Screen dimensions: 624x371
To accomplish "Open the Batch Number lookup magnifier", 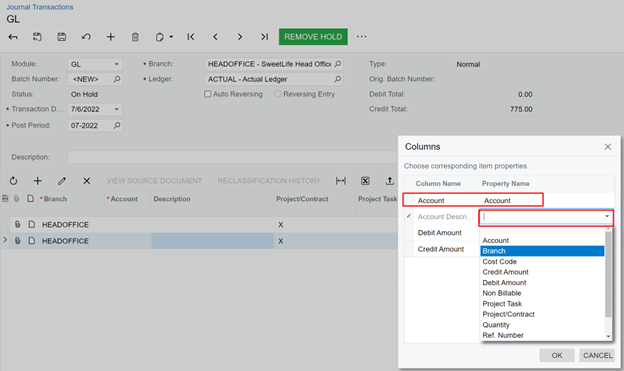I will [117, 79].
